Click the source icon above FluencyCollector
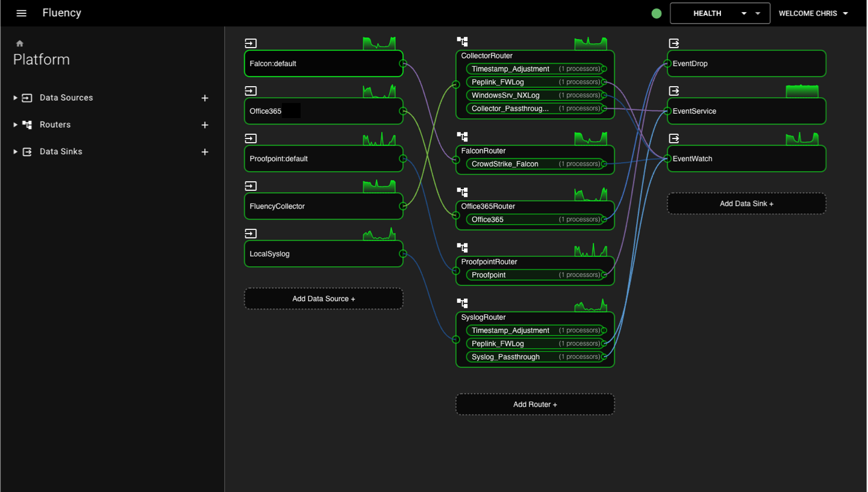This screenshot has height=492, width=868. click(251, 186)
